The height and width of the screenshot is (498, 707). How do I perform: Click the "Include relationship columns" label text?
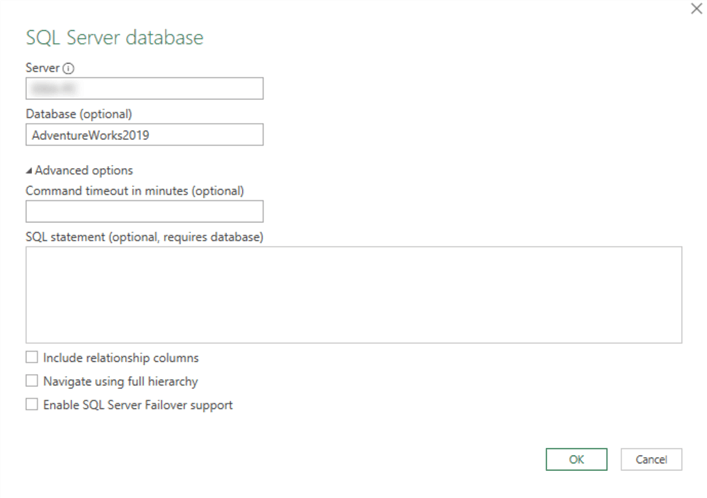click(121, 357)
